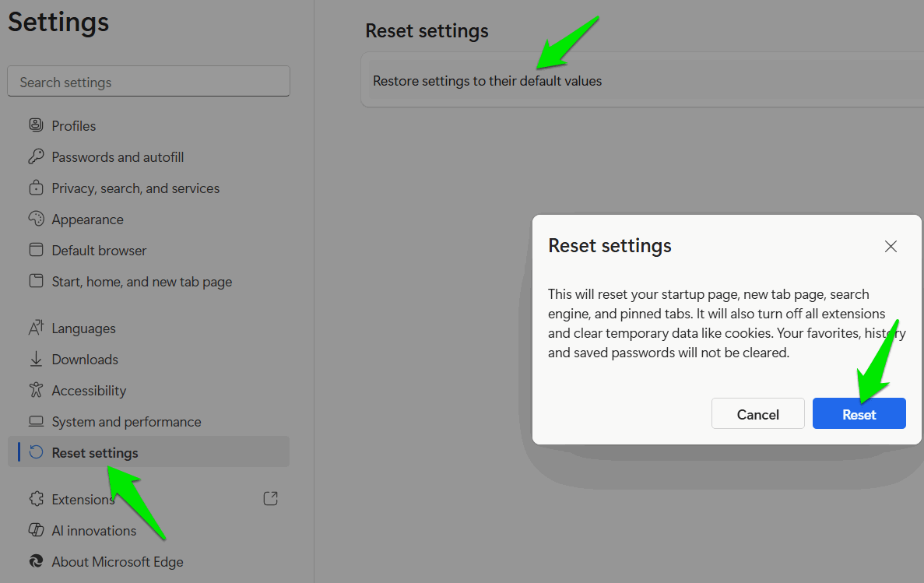Close the Reset settings dialog with X

[x=891, y=247]
